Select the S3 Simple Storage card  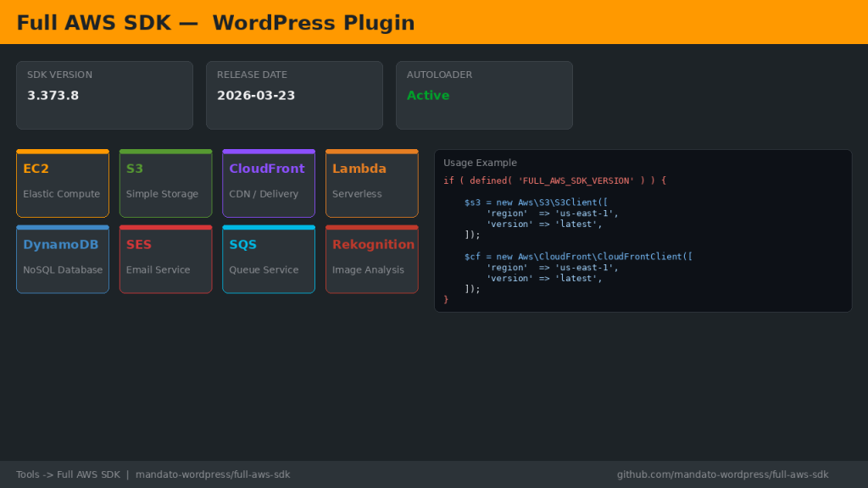165,184
